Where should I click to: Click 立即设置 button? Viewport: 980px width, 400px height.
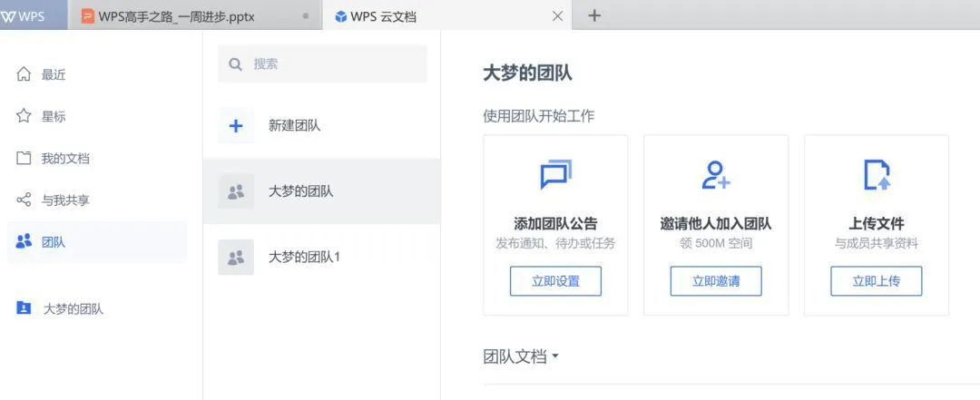tap(555, 280)
